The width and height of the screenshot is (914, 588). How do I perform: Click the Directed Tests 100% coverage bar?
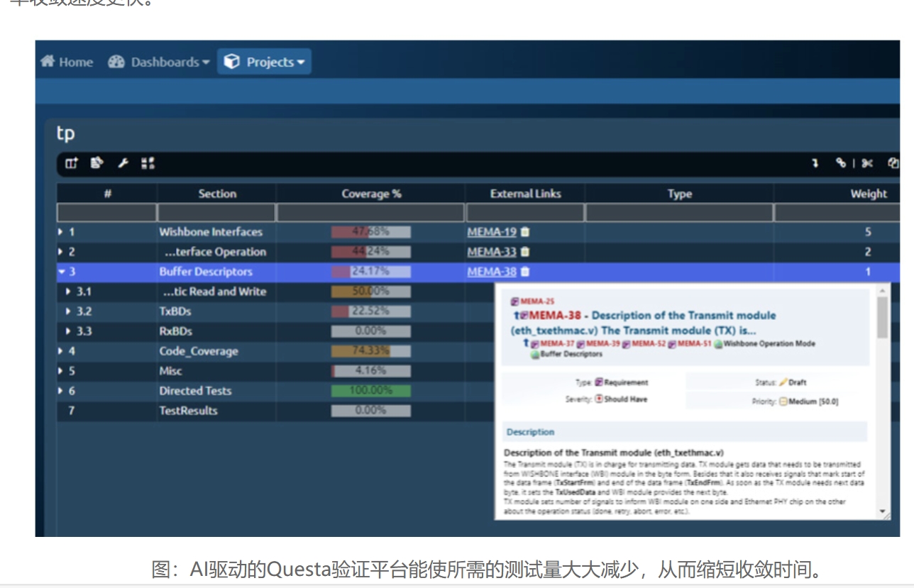click(370, 391)
